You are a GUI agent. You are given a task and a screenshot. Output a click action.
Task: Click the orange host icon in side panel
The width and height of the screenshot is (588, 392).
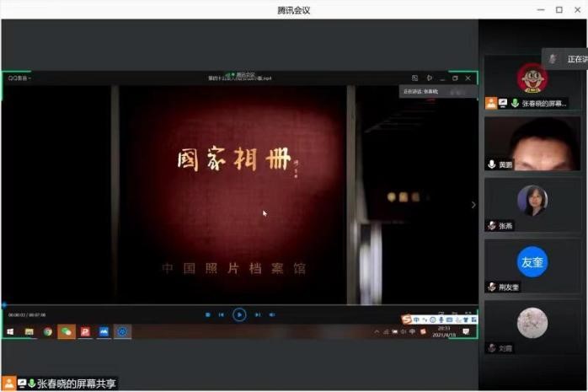[491, 103]
